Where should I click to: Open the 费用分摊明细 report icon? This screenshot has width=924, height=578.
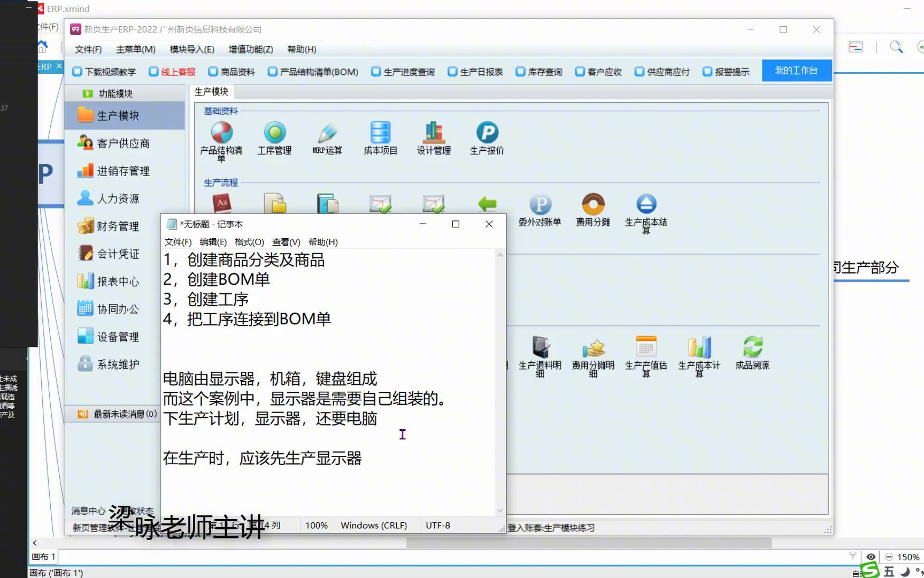coord(593,357)
